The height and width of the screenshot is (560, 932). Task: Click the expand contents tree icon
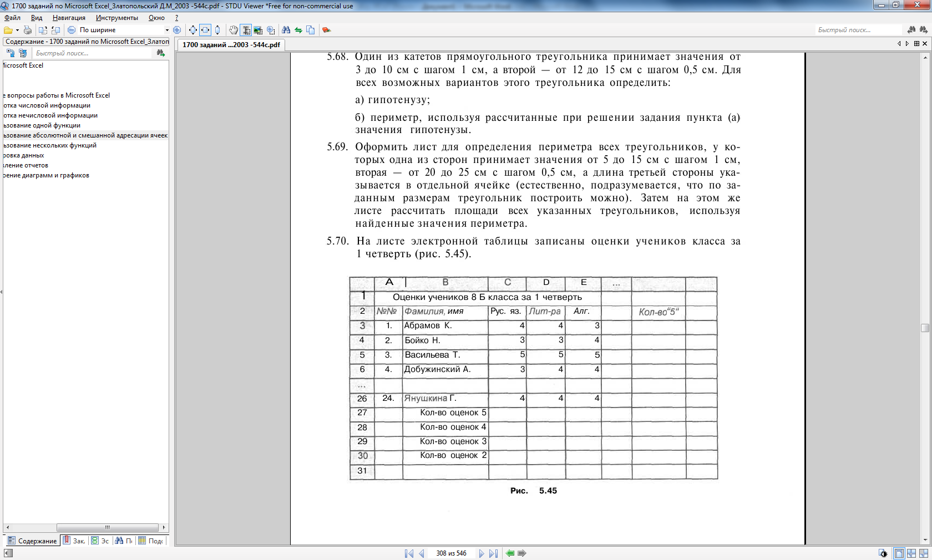tap(11, 53)
